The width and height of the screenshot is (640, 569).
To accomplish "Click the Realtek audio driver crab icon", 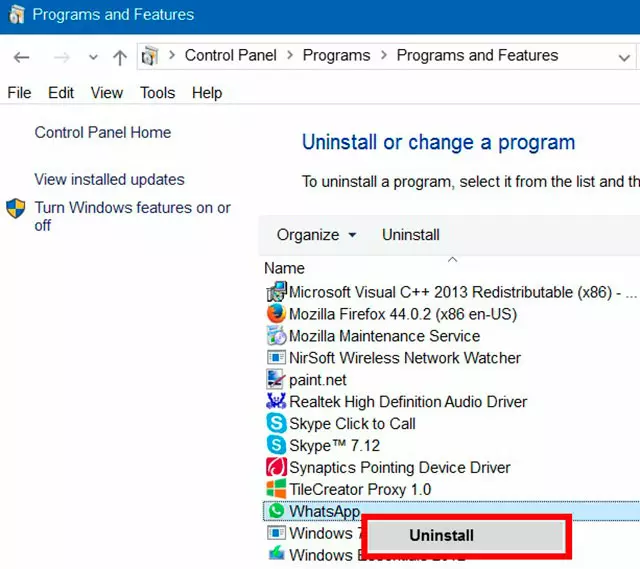I will [276, 401].
